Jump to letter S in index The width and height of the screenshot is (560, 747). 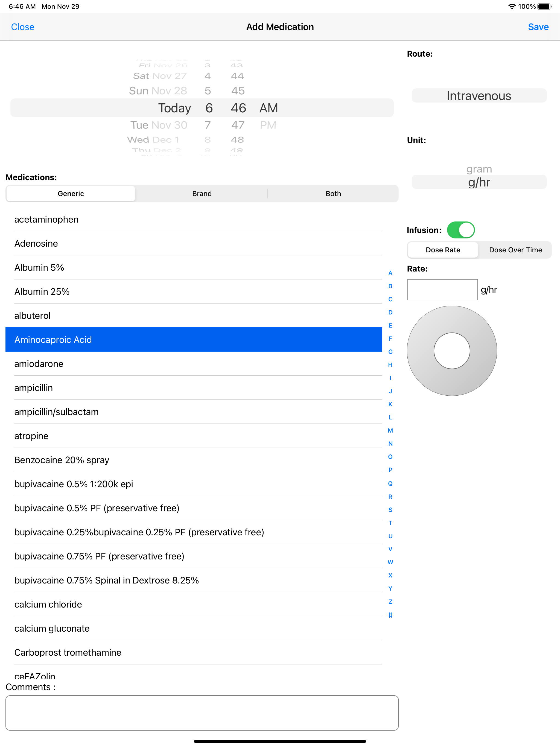click(x=390, y=510)
